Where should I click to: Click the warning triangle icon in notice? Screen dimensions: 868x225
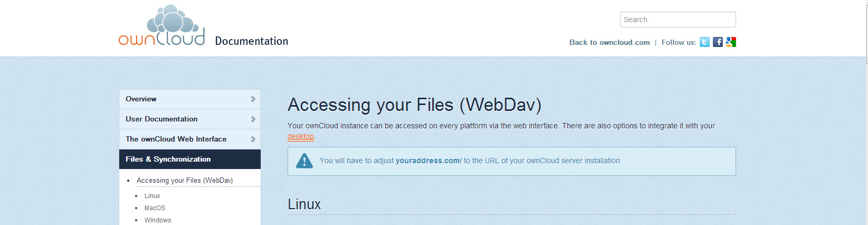[304, 161]
